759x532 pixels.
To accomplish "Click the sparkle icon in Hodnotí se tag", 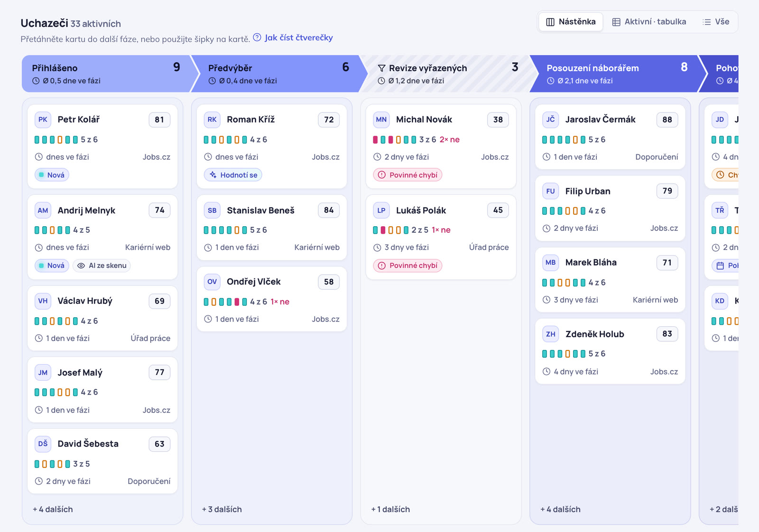I will click(x=213, y=175).
